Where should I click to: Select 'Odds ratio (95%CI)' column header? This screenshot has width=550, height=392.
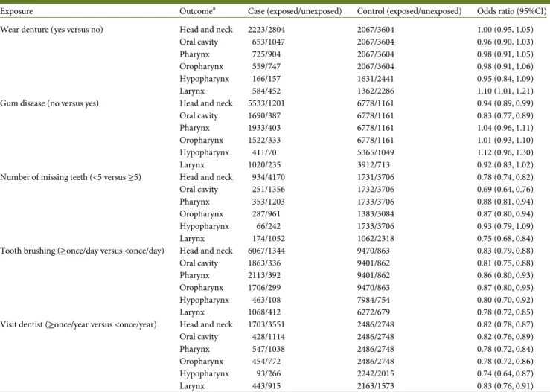pos(512,11)
